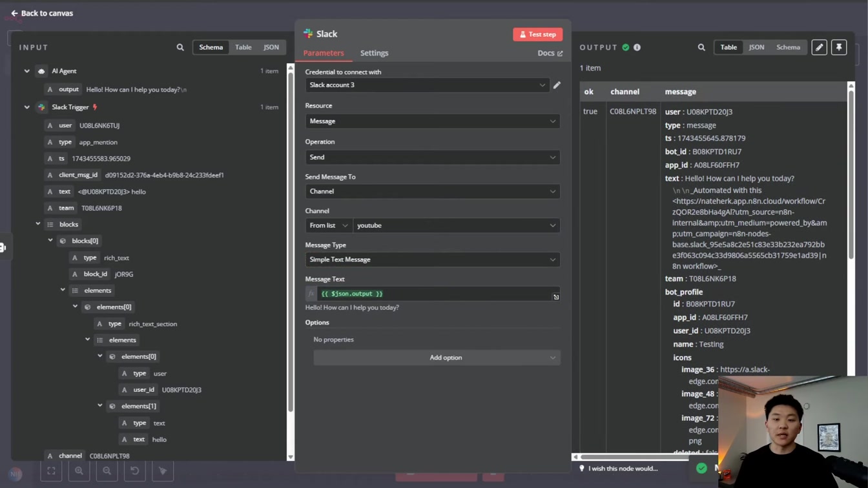Collapse elements[1] text node
The height and width of the screenshot is (488, 868).
tap(100, 405)
